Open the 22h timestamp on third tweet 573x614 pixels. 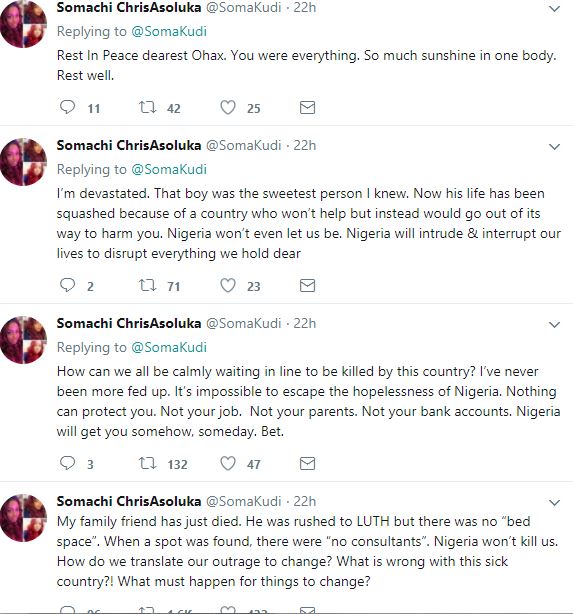tap(304, 323)
